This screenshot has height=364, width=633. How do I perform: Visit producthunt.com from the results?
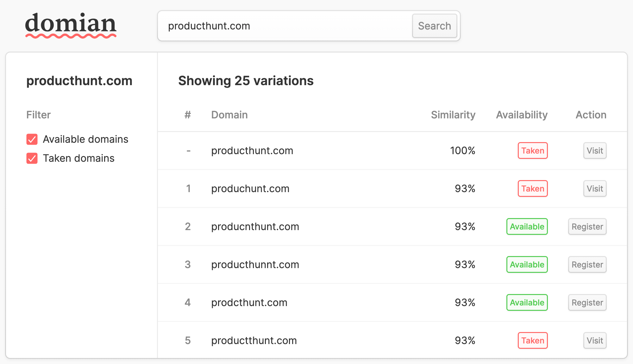coord(595,151)
